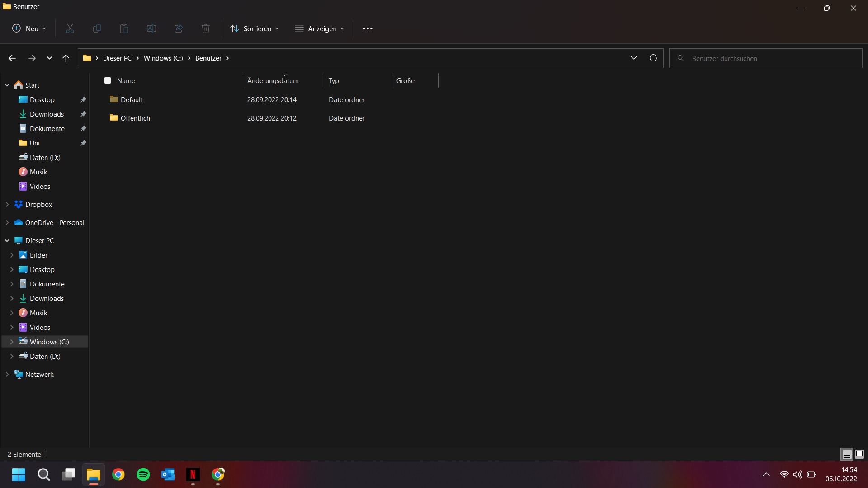Open the three-dots More options menu
Screen dimensions: 868x488
point(368,28)
